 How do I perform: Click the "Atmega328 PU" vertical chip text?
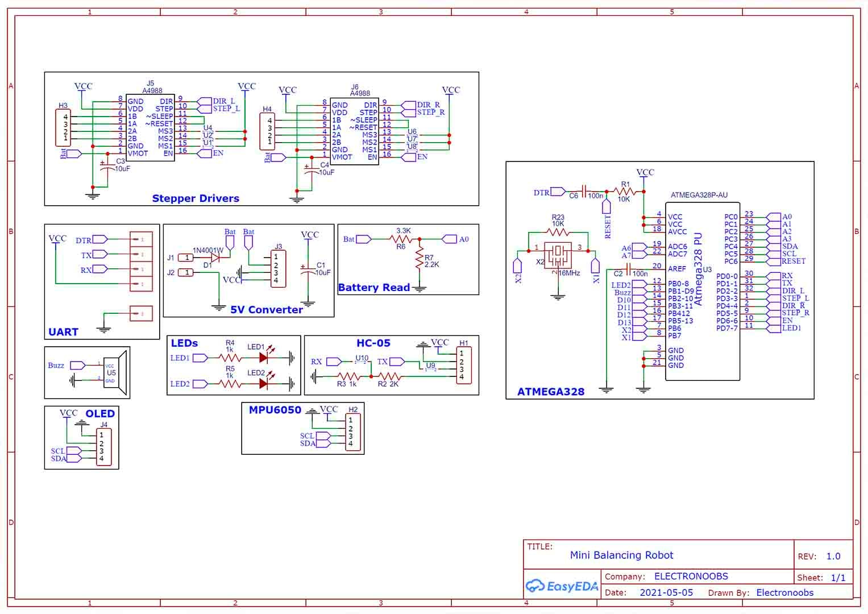click(699, 269)
